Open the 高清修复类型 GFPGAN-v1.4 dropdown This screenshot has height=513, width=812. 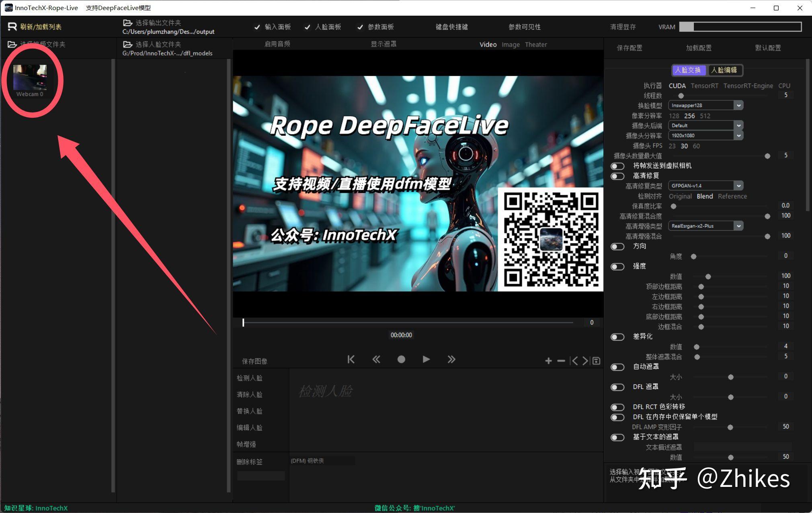705,186
